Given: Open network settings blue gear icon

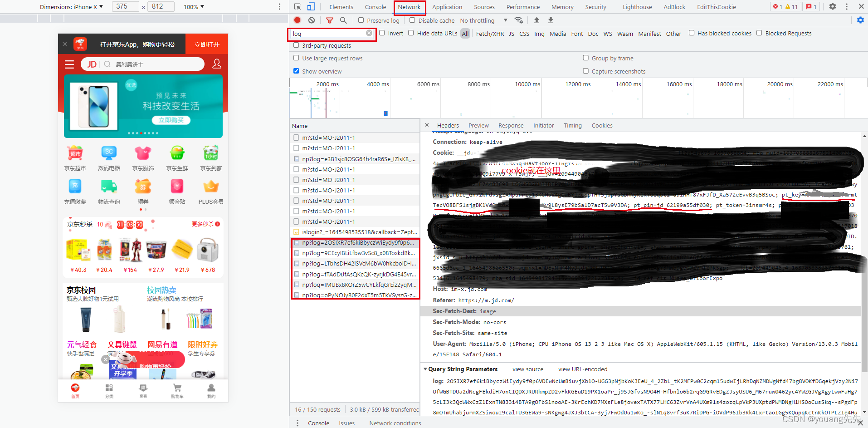Looking at the screenshot, I should [860, 20].
